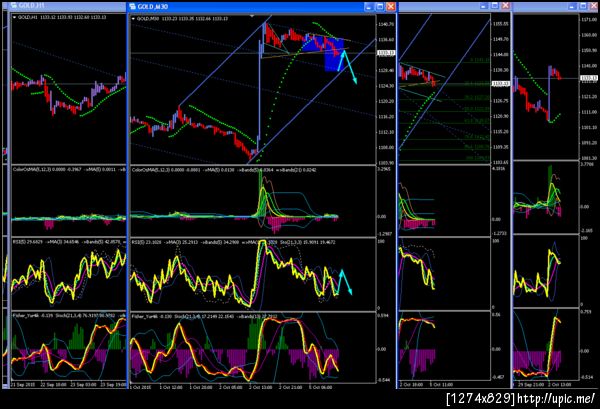The width and height of the screenshot is (600, 409).
Task: Click the 1 Oct 2010 date on M30 time axis
Action: (141, 387)
